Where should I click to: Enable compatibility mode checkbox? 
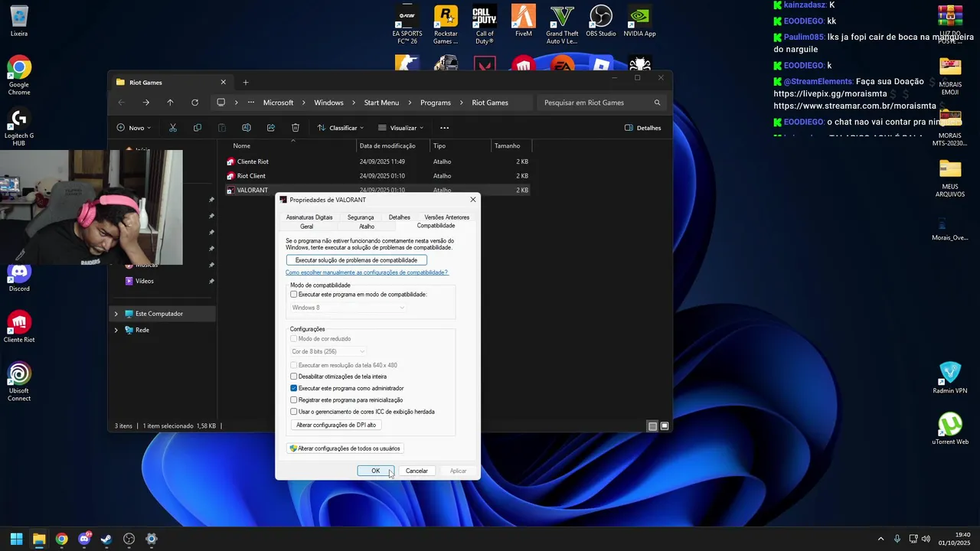coord(294,295)
